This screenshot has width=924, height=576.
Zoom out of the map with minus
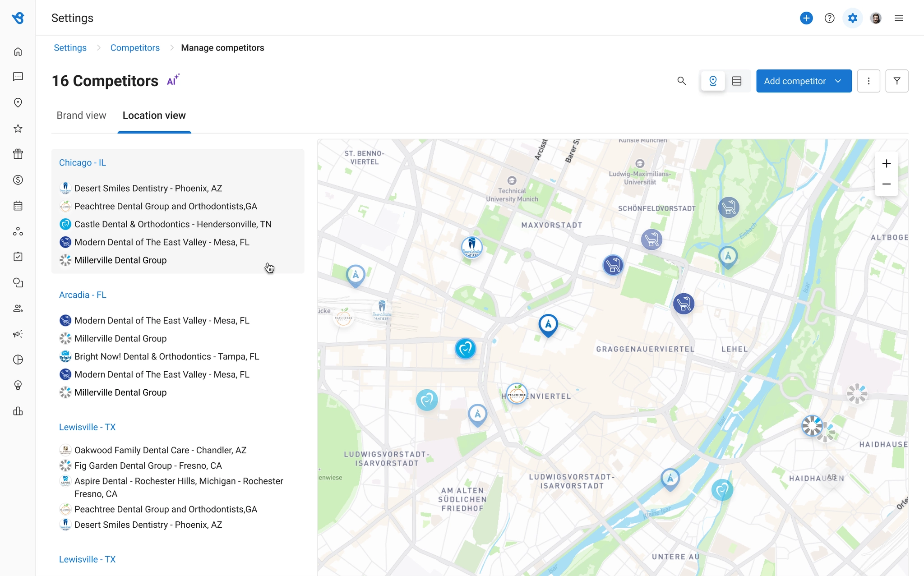pyautogui.click(x=886, y=184)
